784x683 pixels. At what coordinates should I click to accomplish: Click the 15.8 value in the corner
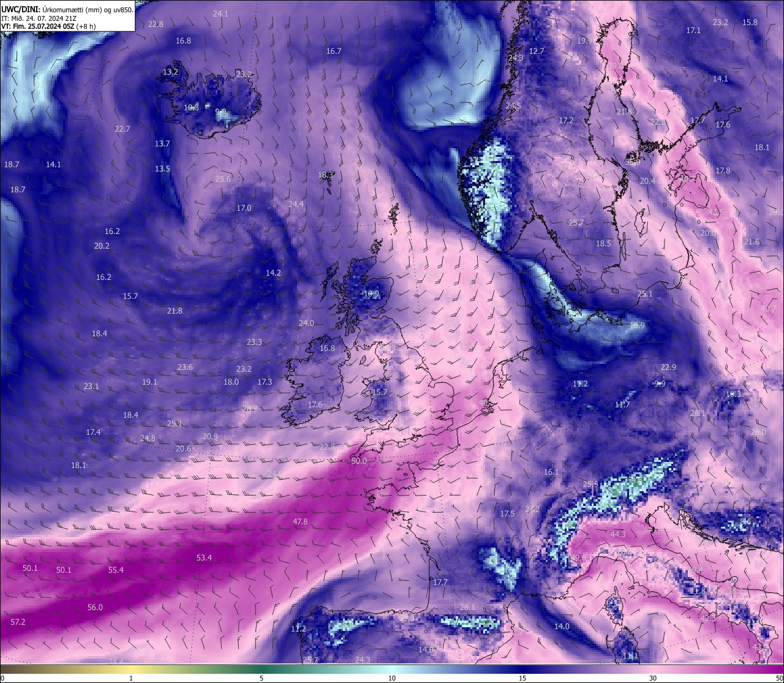click(x=750, y=23)
